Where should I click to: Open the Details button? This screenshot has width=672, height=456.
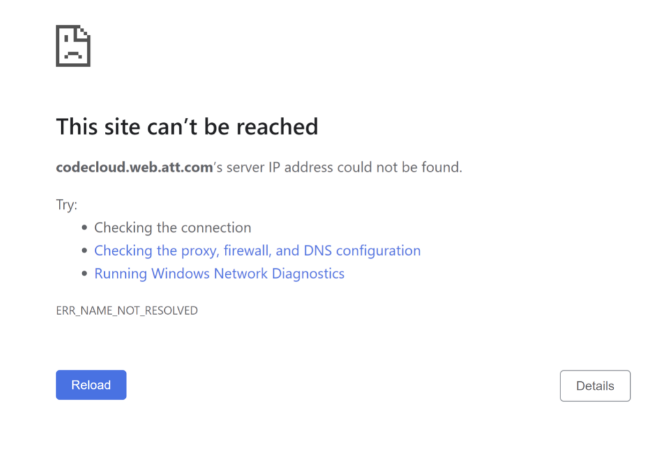tap(595, 386)
